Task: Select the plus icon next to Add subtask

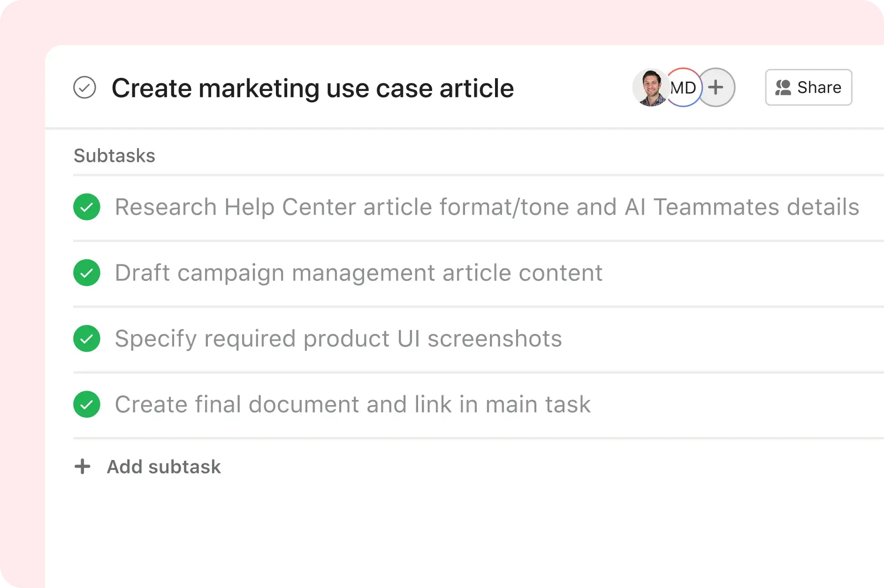Action: point(83,467)
